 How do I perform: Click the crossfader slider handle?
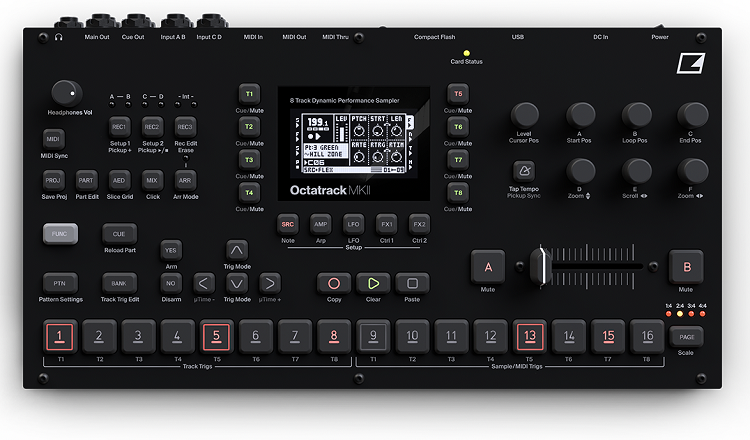(x=541, y=267)
